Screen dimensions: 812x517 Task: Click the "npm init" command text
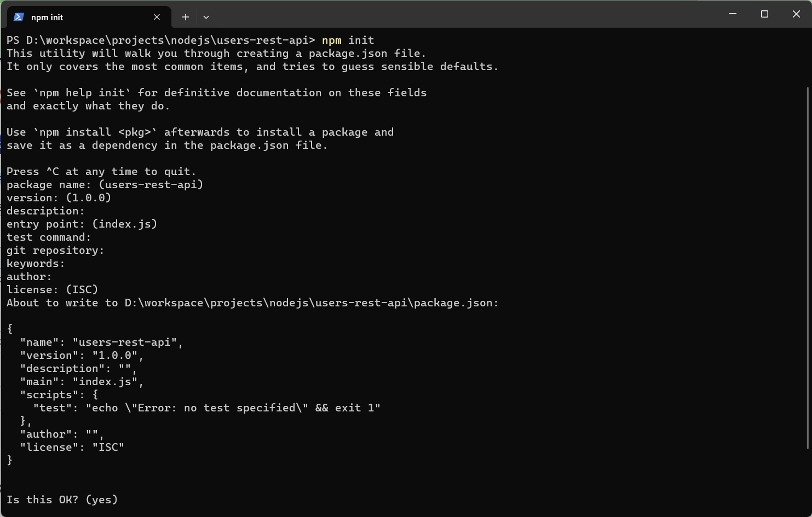pyautogui.click(x=348, y=40)
